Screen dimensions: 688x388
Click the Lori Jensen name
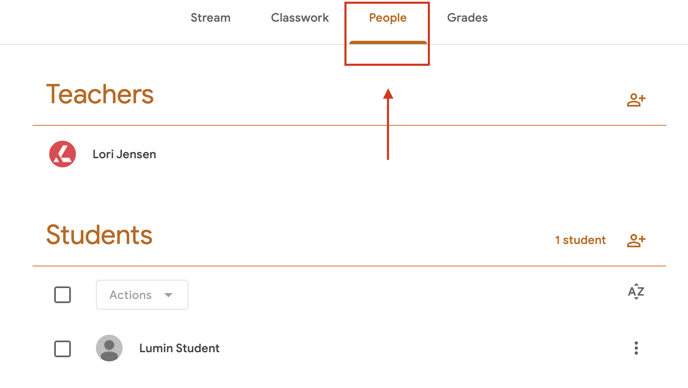(124, 154)
